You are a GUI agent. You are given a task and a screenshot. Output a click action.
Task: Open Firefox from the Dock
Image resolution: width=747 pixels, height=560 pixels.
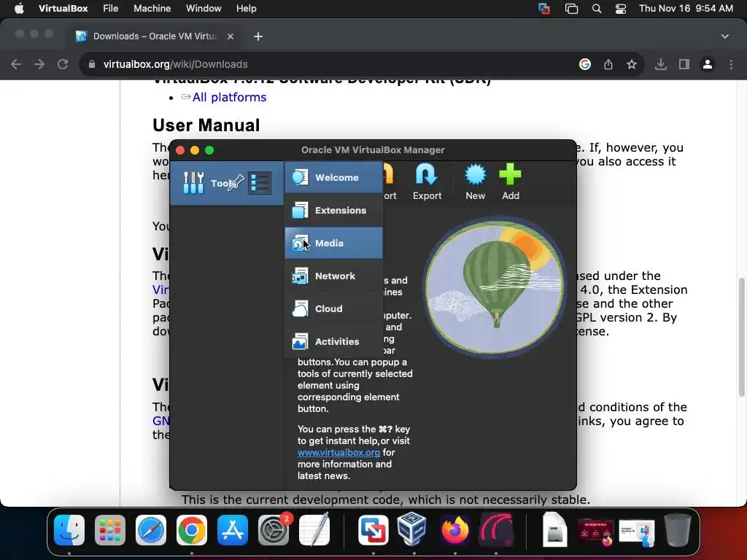tap(454, 529)
